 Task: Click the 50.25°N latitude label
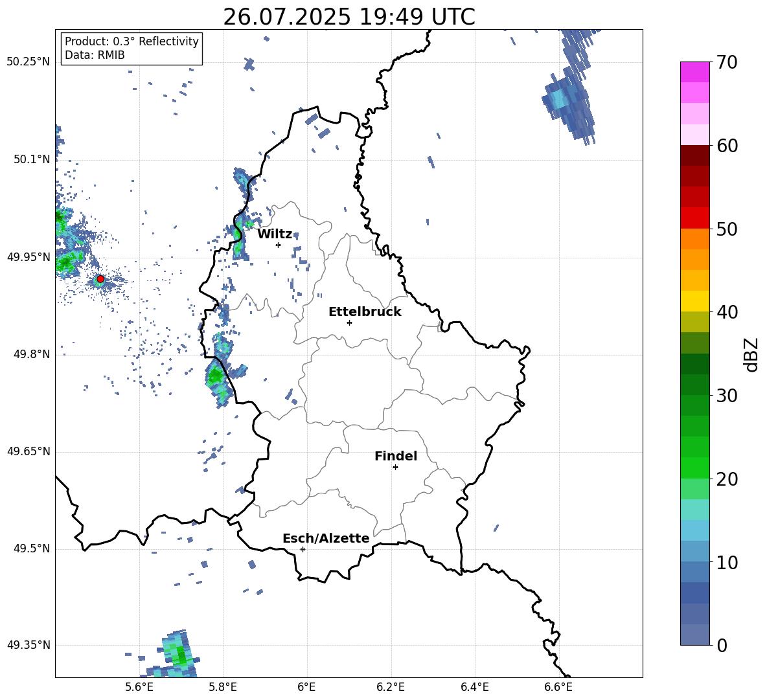(x=29, y=62)
